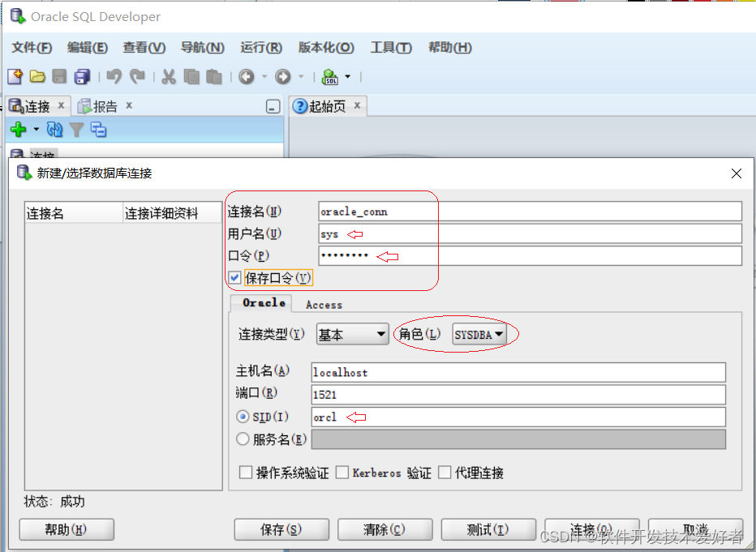
Task: Click the 端口 field with 1521
Action: click(518, 395)
